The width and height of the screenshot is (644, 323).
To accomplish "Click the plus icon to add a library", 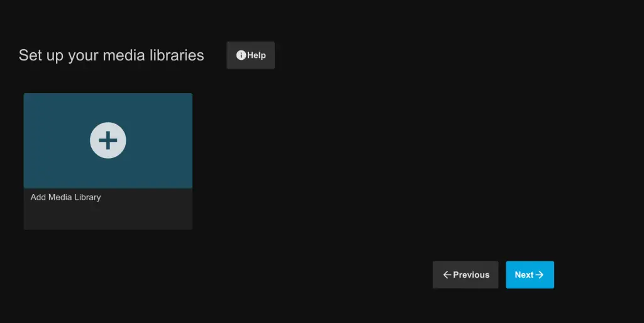I will tap(108, 140).
